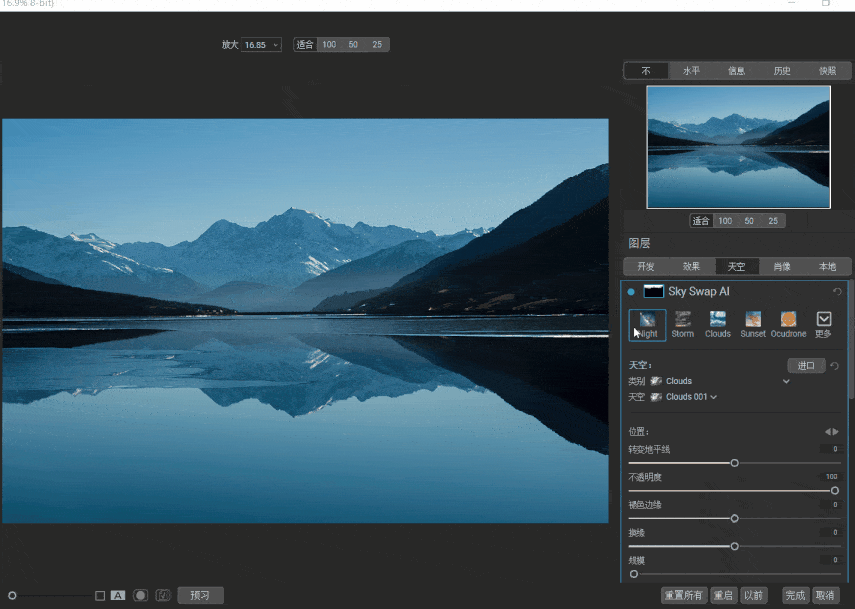Select the Ocudrone sky preset
This screenshot has width=855, height=609.
[x=788, y=324]
